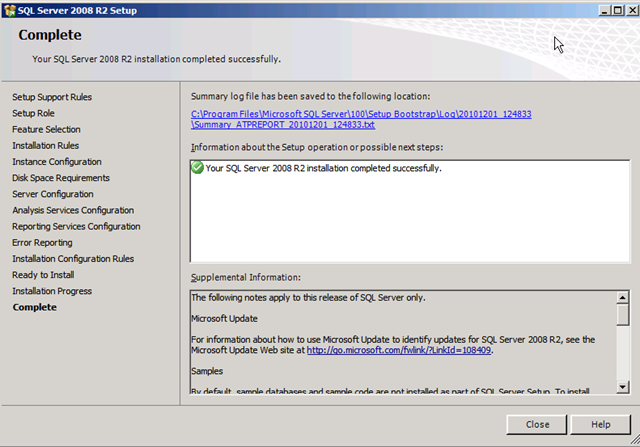Minimize the SQL Server Setup window

pos(604,10)
